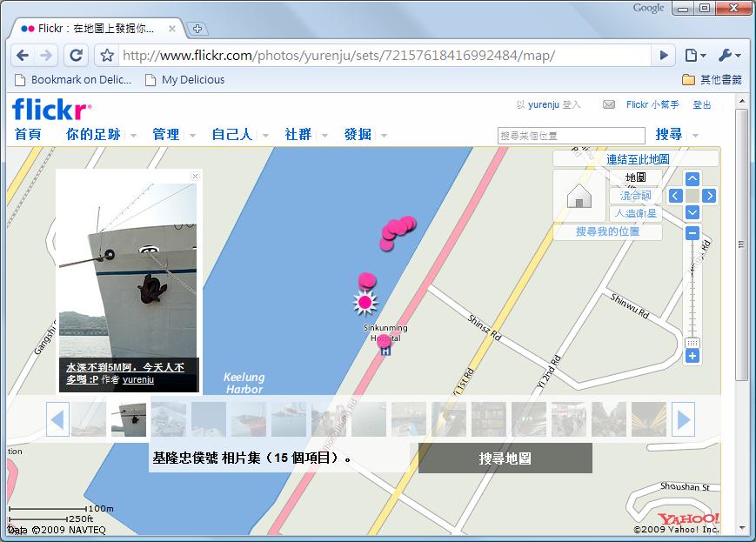The image size is (756, 542).
Task: Click the 搜尋地圖 search map button
Action: coord(505,458)
